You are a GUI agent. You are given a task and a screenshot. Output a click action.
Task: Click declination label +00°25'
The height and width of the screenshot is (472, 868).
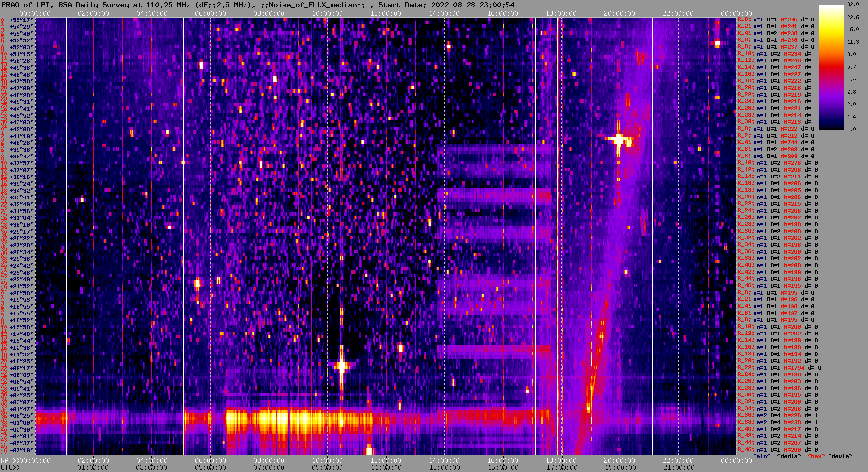click(21, 415)
